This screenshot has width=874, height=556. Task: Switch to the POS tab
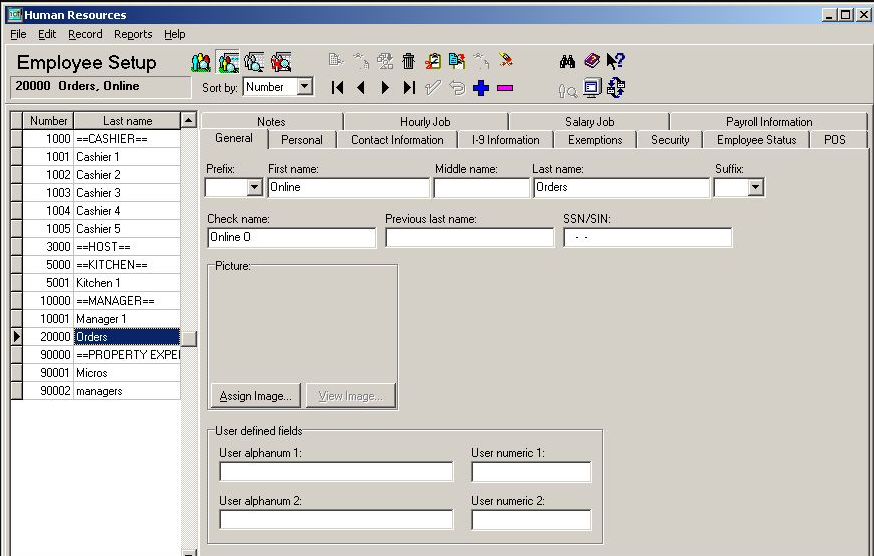point(834,140)
